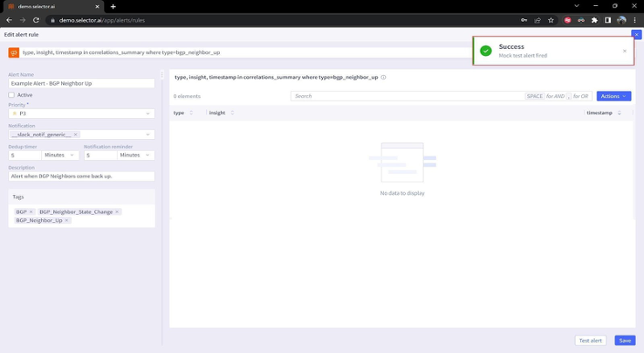Remove the BGP tag

[31, 211]
